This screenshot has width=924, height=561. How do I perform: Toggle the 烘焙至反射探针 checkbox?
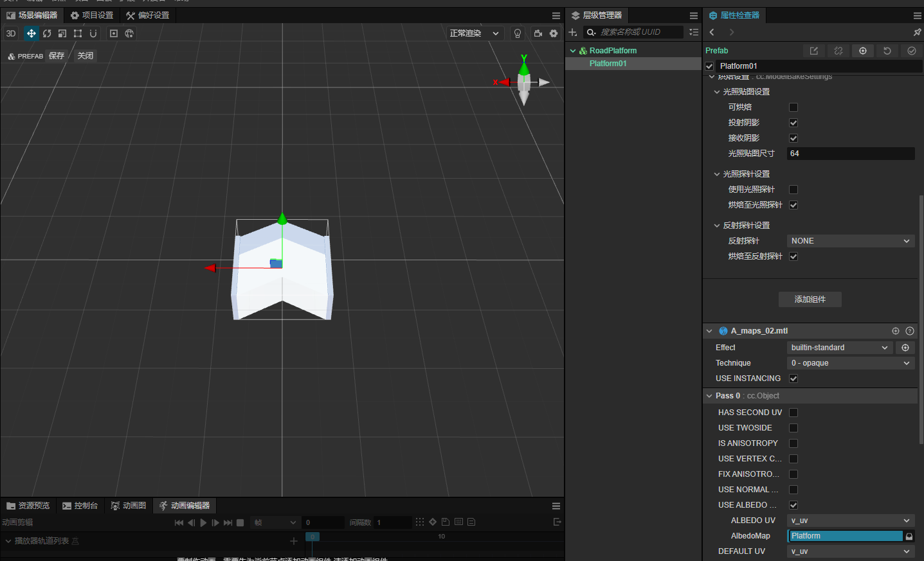tap(793, 256)
